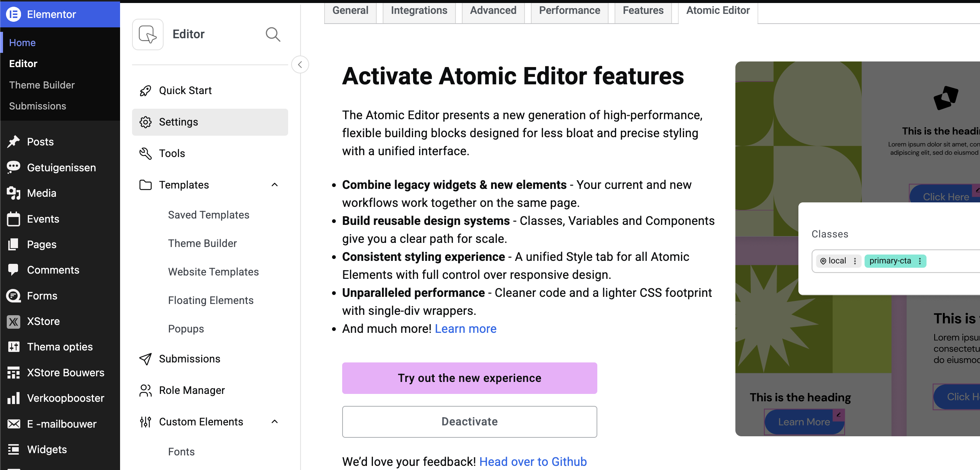Viewport: 980px width, 470px height.
Task: Click the Widgets icon
Action: tap(14, 449)
